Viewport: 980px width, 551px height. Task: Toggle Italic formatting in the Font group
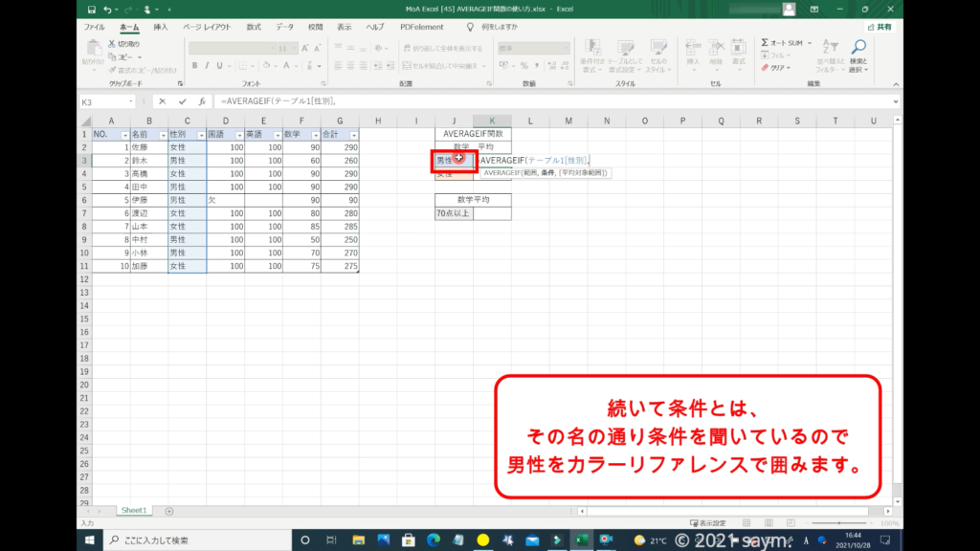[206, 66]
